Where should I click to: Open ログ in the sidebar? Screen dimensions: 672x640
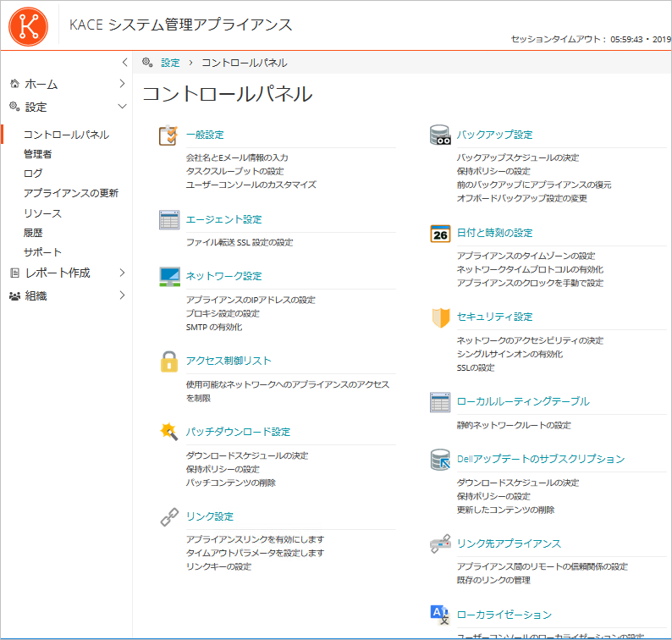click(x=33, y=174)
